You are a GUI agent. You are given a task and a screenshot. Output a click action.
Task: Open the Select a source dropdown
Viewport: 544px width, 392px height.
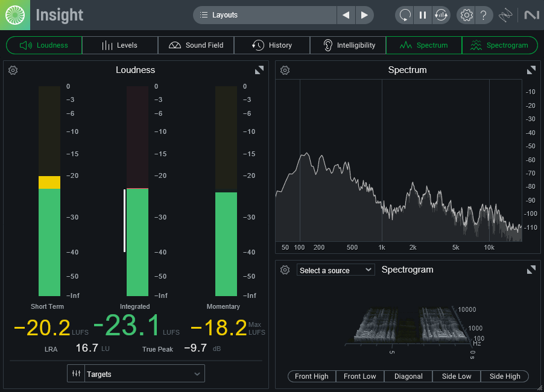click(335, 270)
